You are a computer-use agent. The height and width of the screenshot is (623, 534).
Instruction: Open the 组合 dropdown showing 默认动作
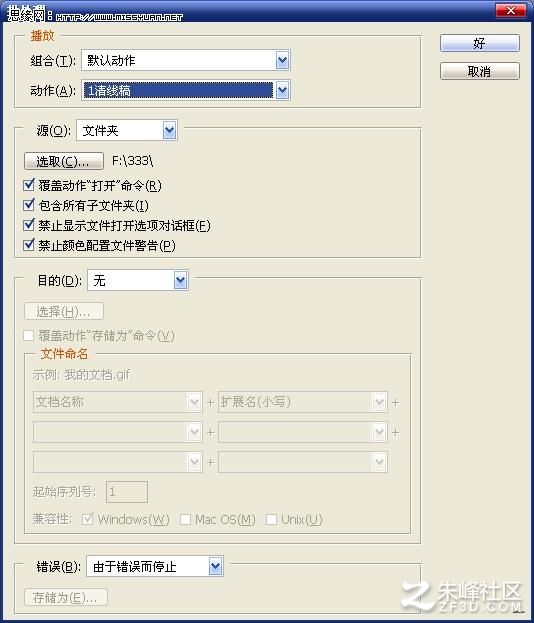[186, 60]
